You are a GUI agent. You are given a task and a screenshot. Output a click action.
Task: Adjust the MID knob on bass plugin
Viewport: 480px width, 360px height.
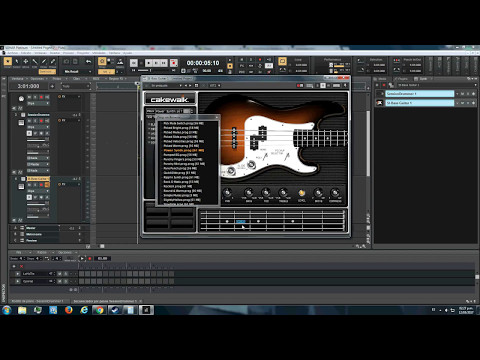pyautogui.click(x=266, y=193)
